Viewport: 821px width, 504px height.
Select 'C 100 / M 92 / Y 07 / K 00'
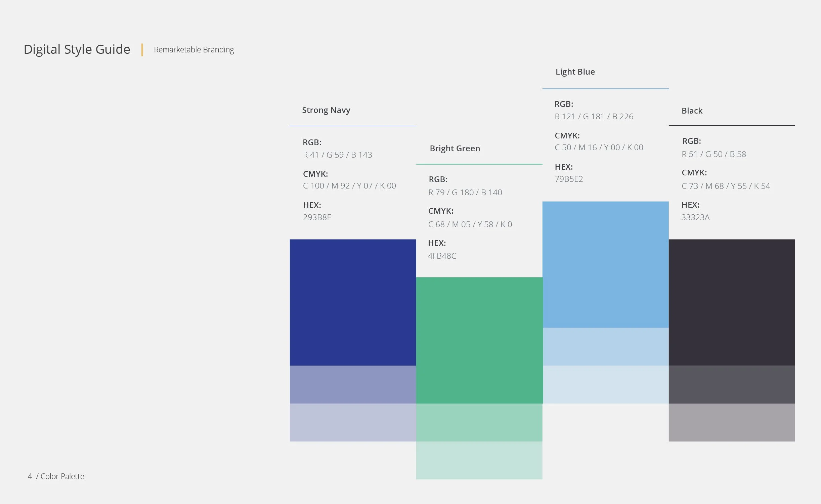(349, 186)
